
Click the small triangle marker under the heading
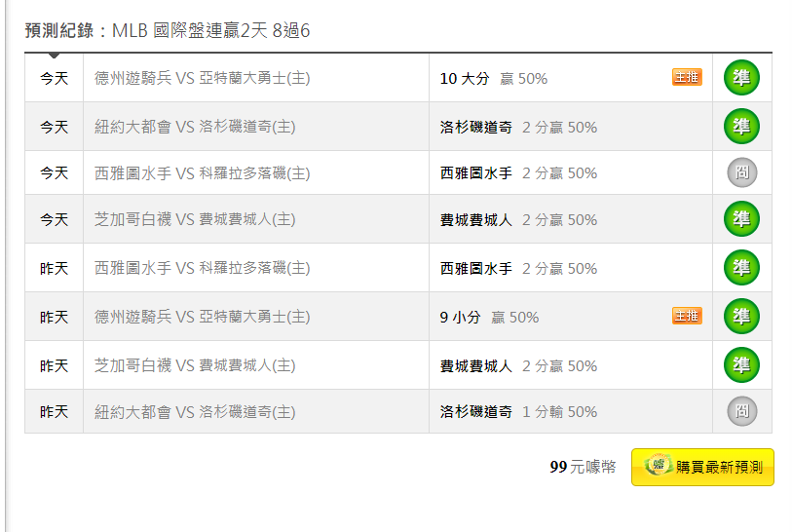(54, 56)
